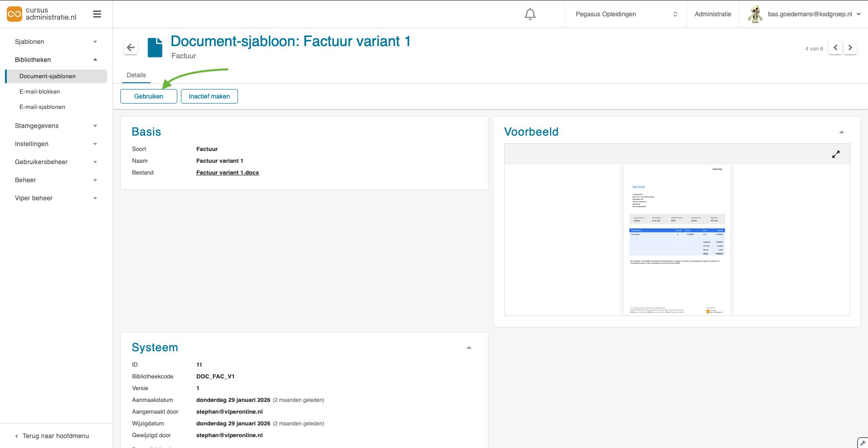The image size is (868, 448).
Task: Click the back arrow button
Action: (131, 47)
